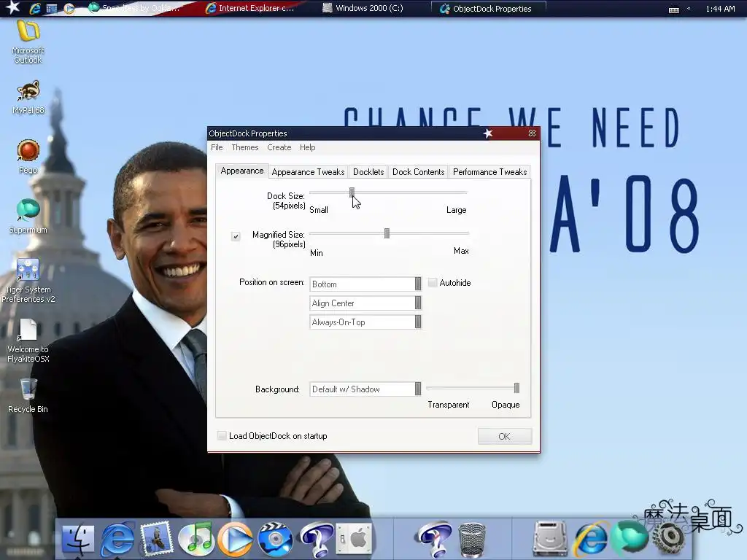Switch to Appearance Tweaks tab
This screenshot has width=747, height=560.
[x=308, y=172]
